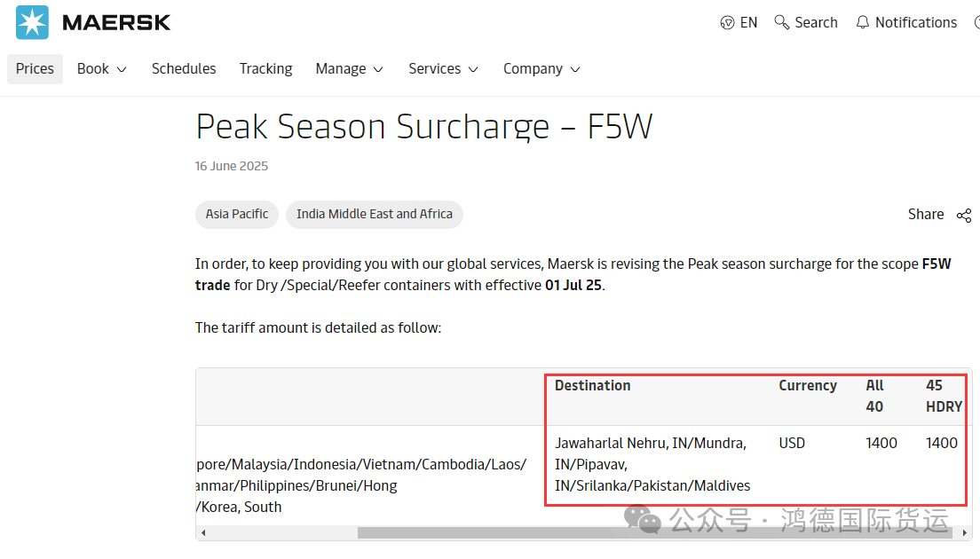The width and height of the screenshot is (980, 559).
Task: Click the EN language label
Action: point(748,22)
